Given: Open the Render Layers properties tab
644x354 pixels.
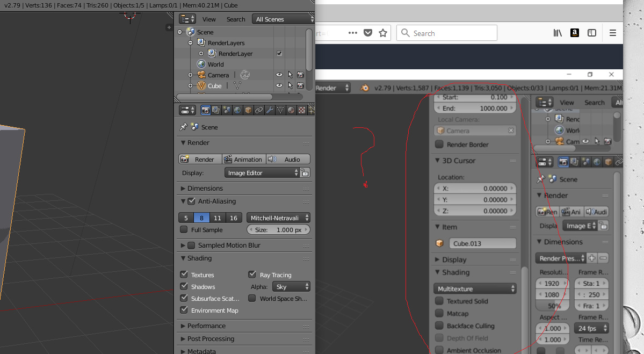Looking at the screenshot, I should [216, 110].
